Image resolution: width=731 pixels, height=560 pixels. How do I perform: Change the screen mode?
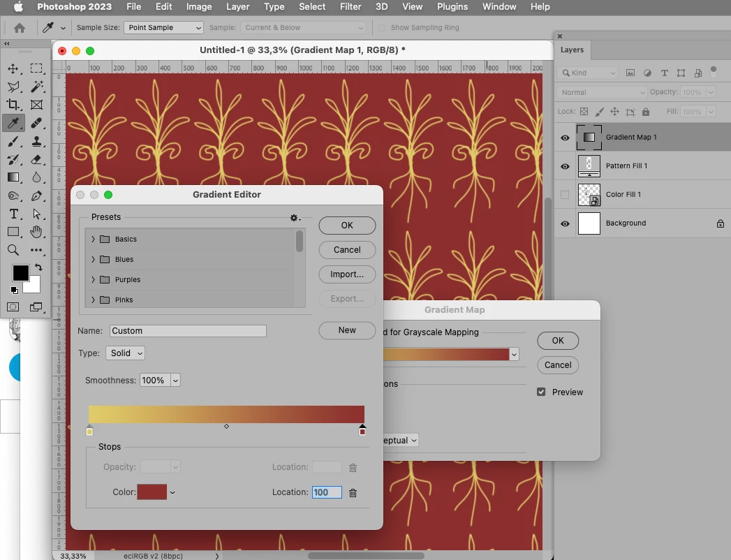[36, 307]
